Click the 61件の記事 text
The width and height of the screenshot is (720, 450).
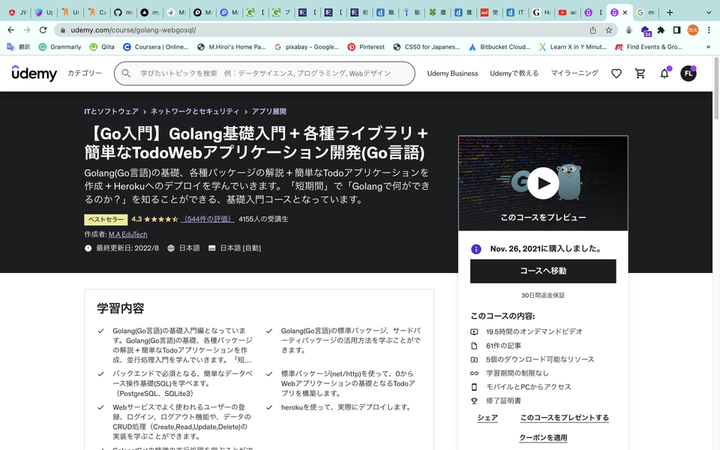tap(503, 346)
